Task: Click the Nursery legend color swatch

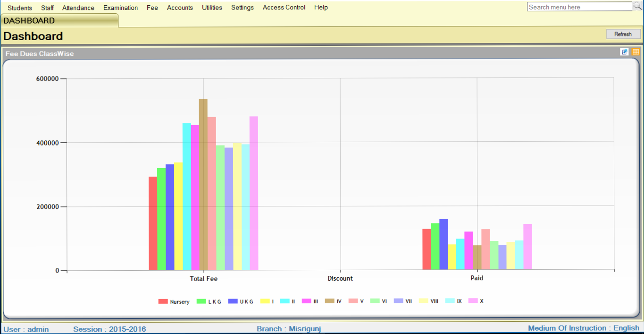Action: [163, 301]
